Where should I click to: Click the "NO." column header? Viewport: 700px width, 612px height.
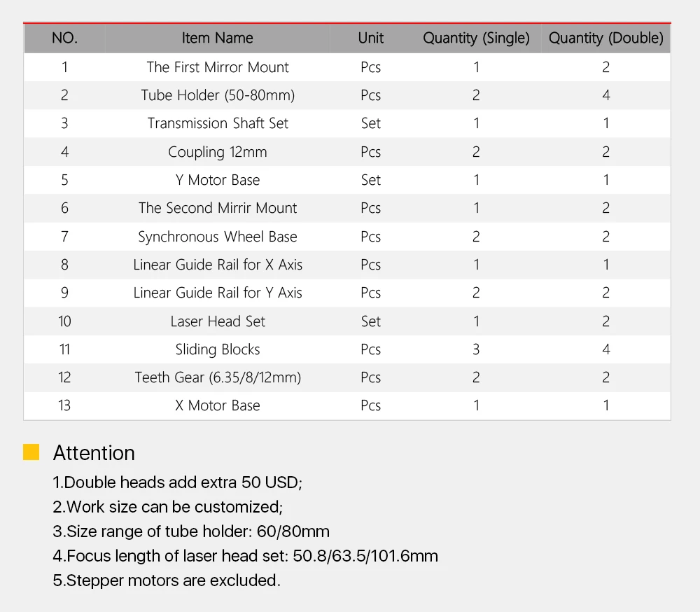tap(64, 39)
